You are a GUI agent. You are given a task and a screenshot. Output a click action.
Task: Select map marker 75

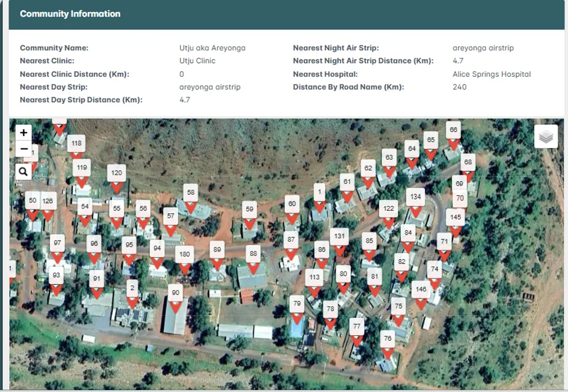[x=399, y=312]
